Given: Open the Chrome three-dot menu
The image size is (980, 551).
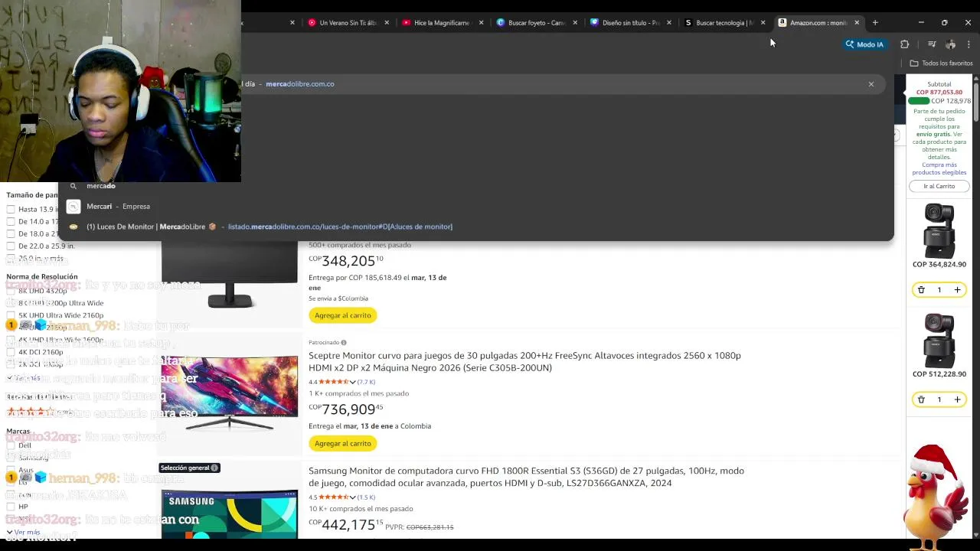Looking at the screenshot, I should point(969,44).
